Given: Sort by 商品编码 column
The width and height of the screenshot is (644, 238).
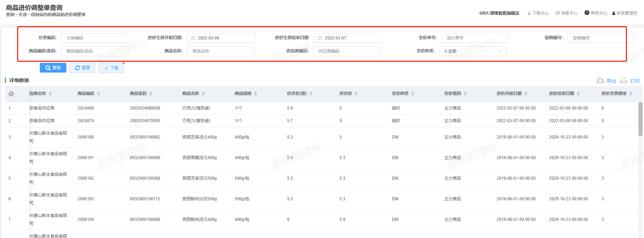Looking at the screenshot, I should click(98, 94).
